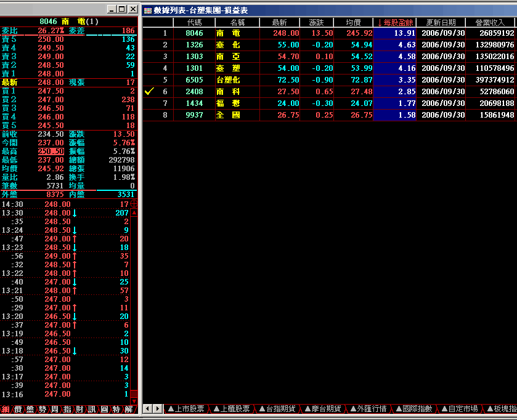Open the 上櫃股票 market tab

coord(232,409)
